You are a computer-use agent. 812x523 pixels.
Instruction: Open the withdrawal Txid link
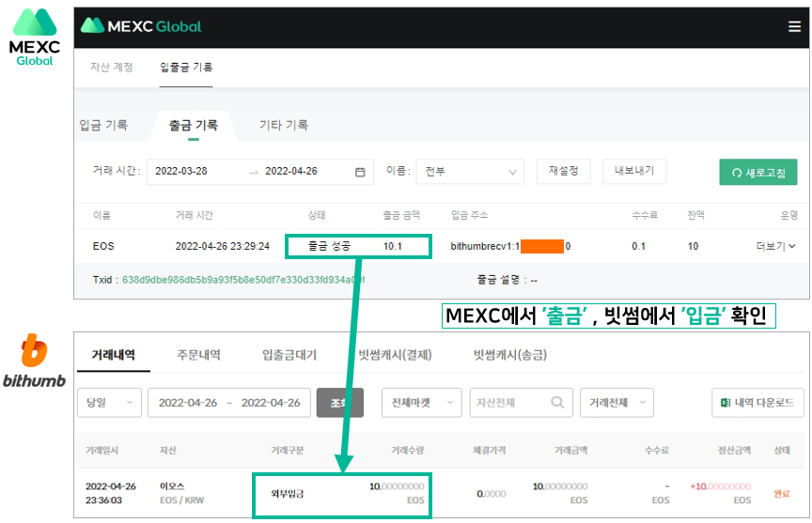tap(243, 280)
